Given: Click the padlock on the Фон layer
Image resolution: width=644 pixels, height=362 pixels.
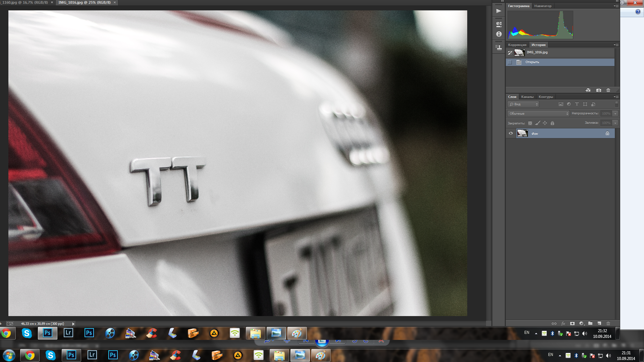Looking at the screenshot, I should [607, 133].
